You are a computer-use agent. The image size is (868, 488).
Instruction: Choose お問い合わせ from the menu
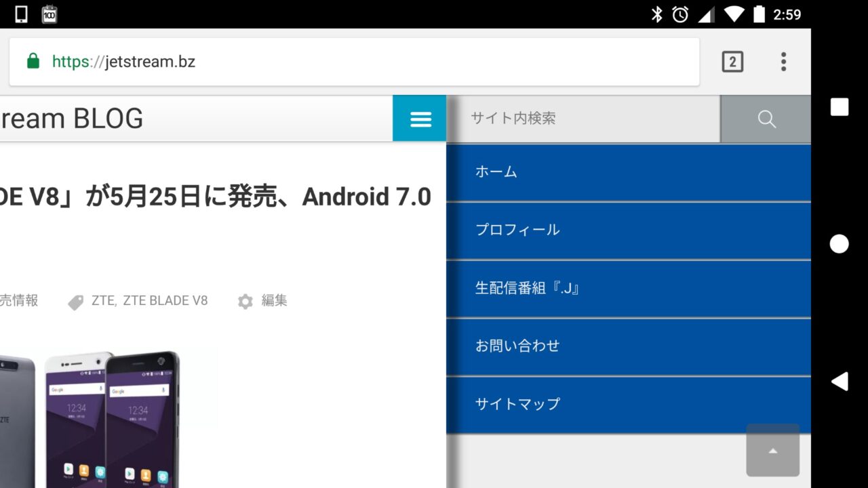click(517, 346)
